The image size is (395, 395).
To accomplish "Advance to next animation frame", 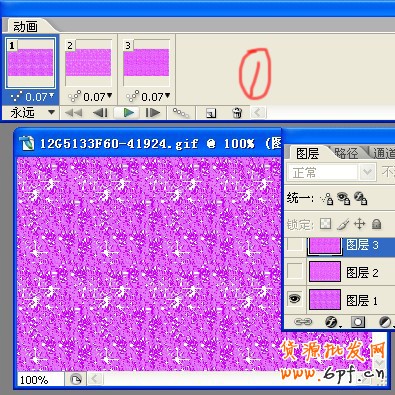I will tap(153, 113).
